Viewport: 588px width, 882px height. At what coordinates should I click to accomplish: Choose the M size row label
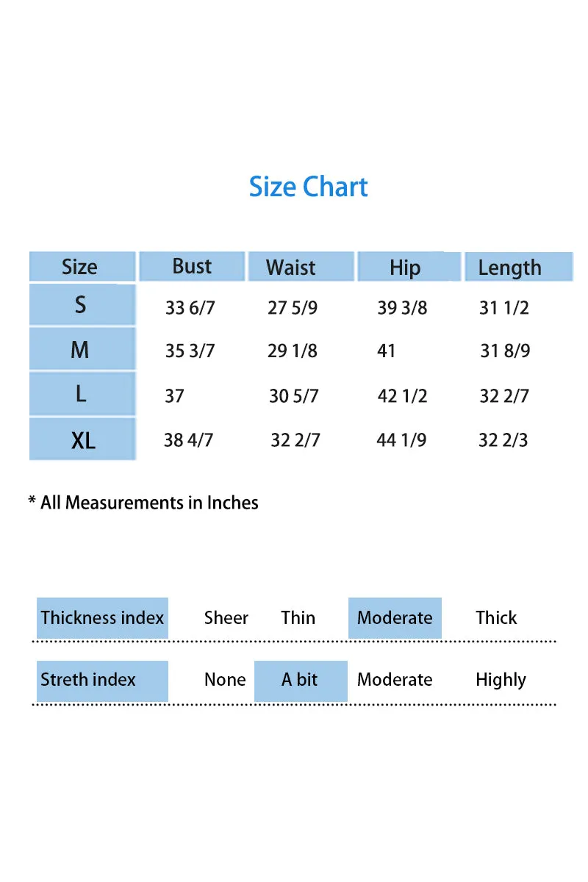[82, 349]
